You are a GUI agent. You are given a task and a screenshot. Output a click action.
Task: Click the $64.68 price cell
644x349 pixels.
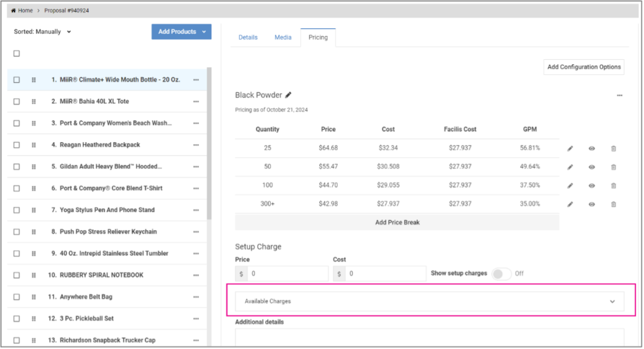click(328, 148)
